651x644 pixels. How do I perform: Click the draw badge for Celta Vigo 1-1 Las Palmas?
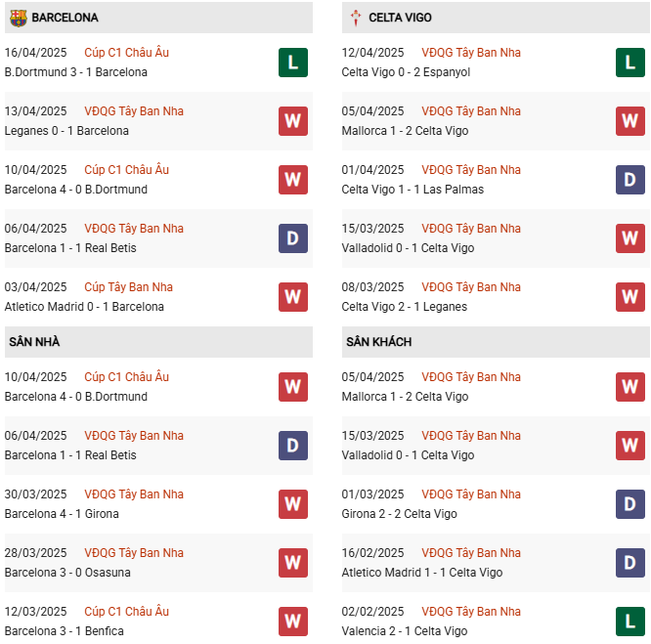630,180
